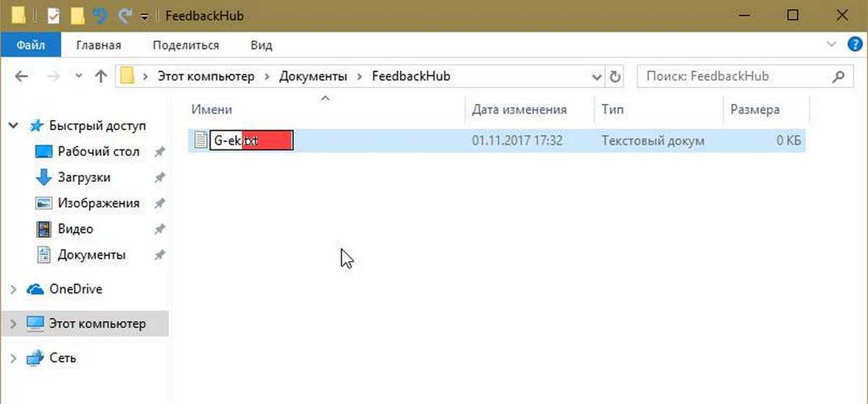The image size is (868, 404).
Task: Switch to the Главная ribbon tab
Action: pos(98,46)
